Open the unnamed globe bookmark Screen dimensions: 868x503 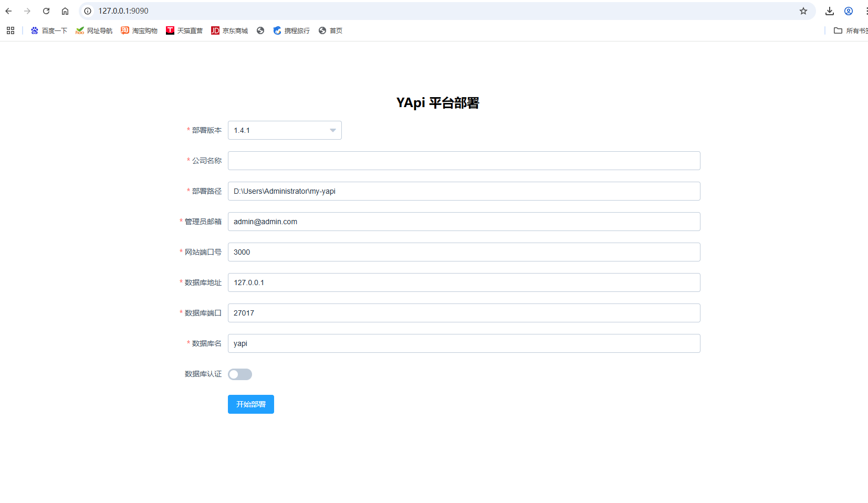260,30
